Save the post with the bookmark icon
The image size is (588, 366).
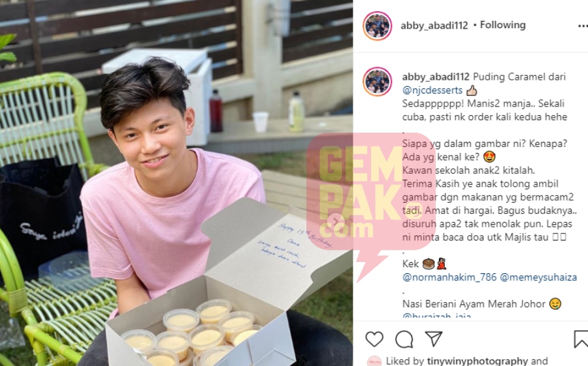coord(581,339)
